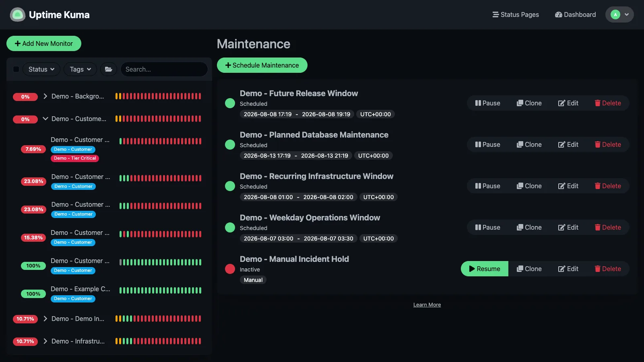
Task: Collapse the Demo - Custome... monitor group
Action: click(45, 119)
